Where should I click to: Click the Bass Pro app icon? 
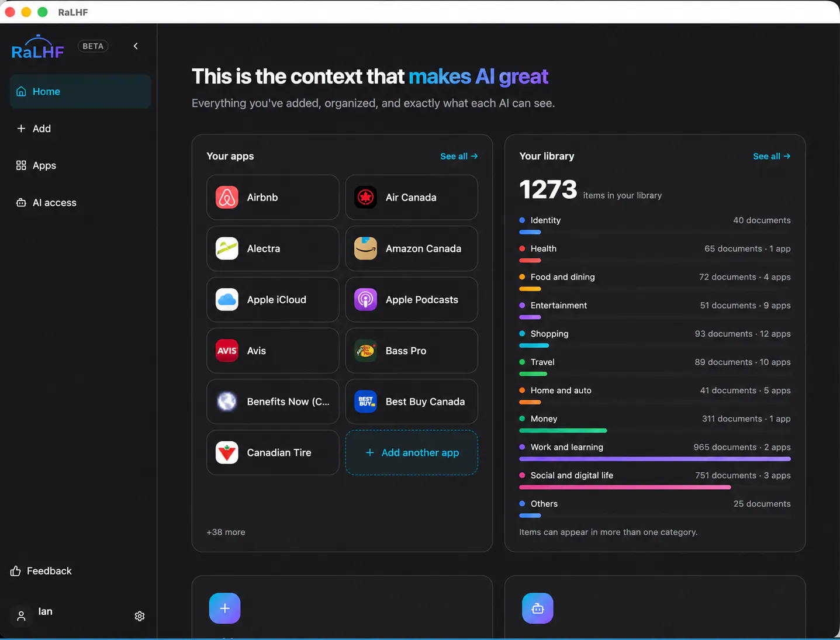click(365, 351)
